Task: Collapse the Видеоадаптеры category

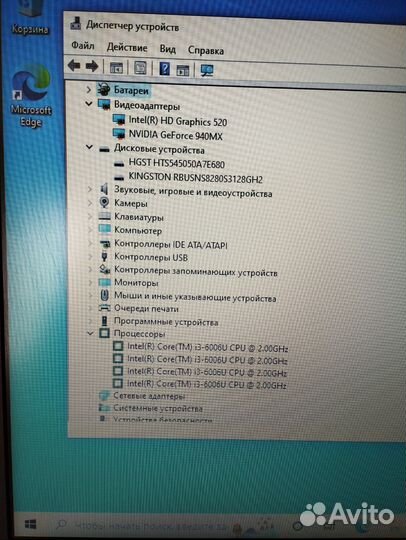Action: 89,103
